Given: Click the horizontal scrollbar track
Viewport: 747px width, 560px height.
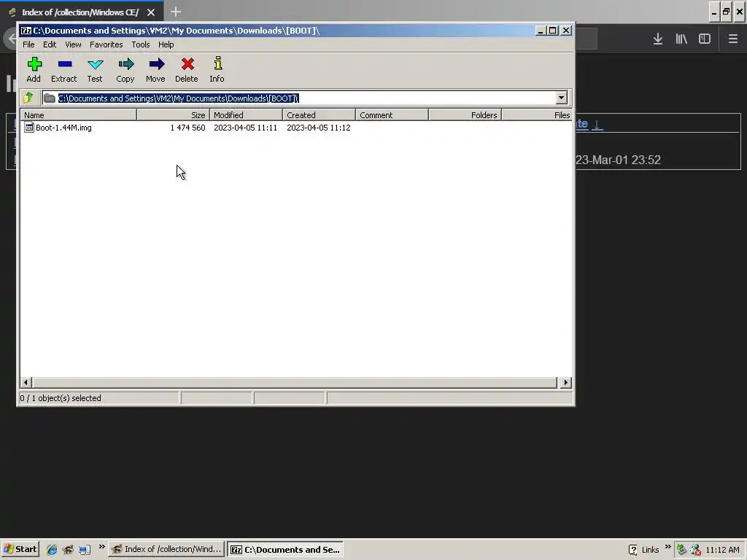Looking at the screenshot, I should [295, 382].
